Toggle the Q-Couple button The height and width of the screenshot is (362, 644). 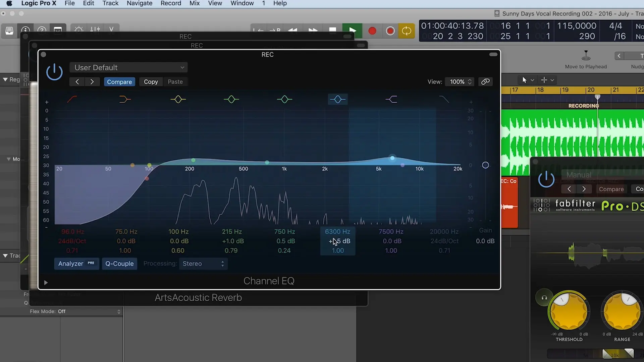119,264
